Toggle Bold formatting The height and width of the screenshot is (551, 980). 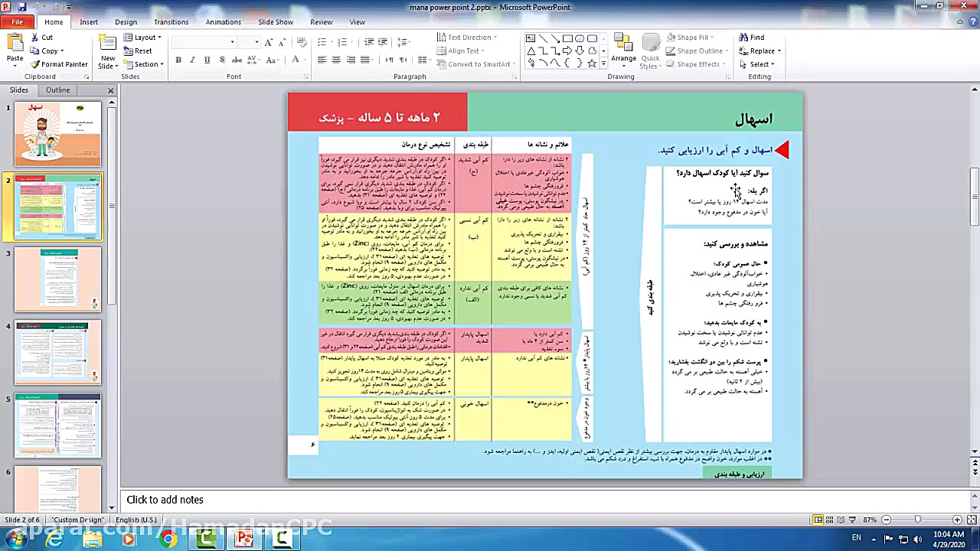click(178, 60)
